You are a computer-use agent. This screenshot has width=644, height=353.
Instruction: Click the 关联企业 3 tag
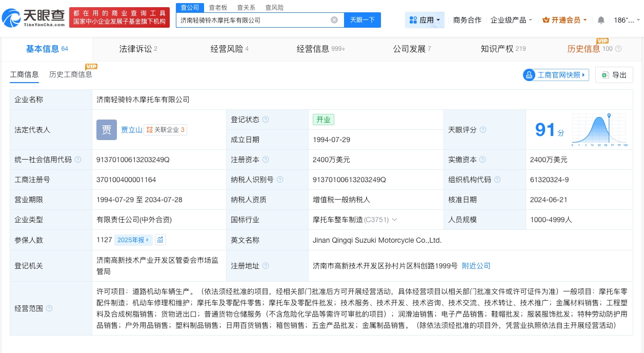point(165,130)
